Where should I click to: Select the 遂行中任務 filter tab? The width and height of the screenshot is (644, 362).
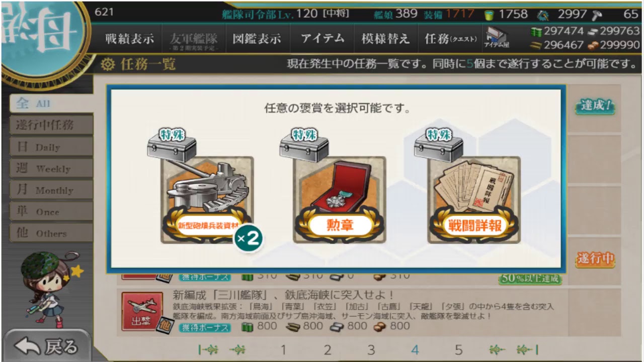tap(51, 125)
